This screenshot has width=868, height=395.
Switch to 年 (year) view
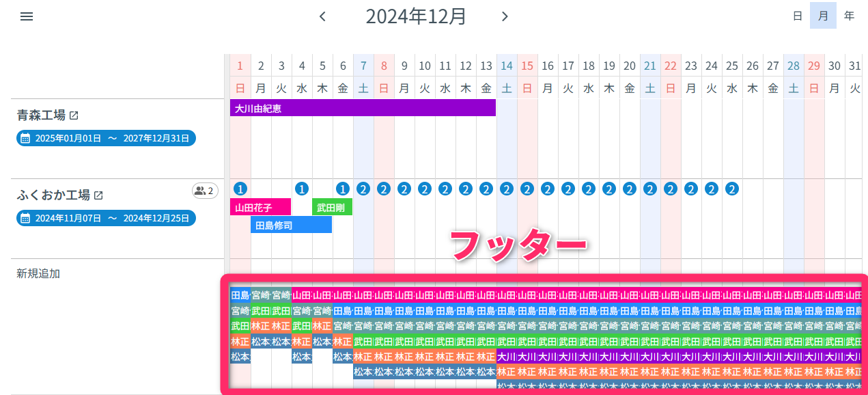pyautogui.click(x=849, y=15)
